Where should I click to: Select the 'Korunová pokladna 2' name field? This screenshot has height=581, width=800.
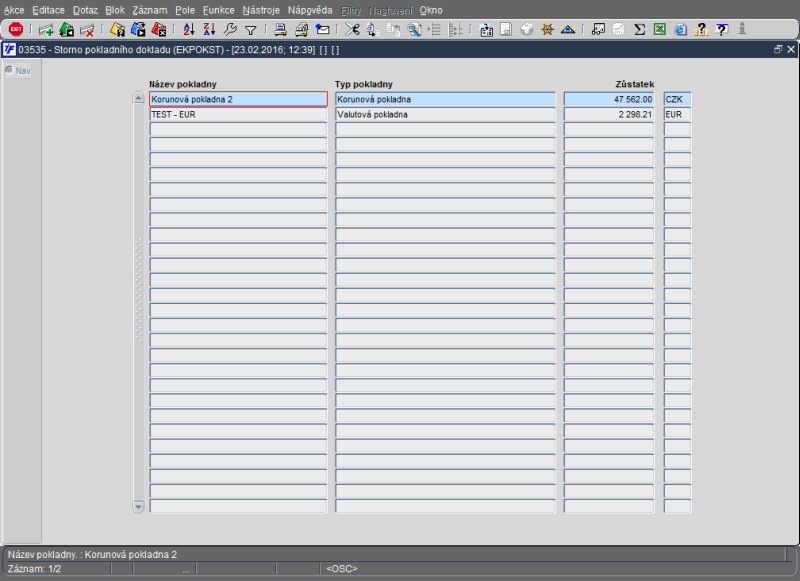click(x=238, y=99)
